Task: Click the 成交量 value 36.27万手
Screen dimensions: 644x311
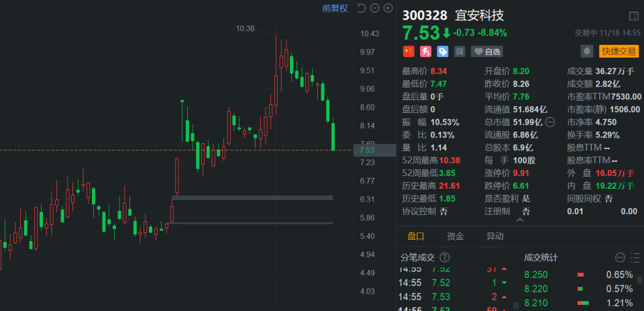Action: [x=615, y=71]
